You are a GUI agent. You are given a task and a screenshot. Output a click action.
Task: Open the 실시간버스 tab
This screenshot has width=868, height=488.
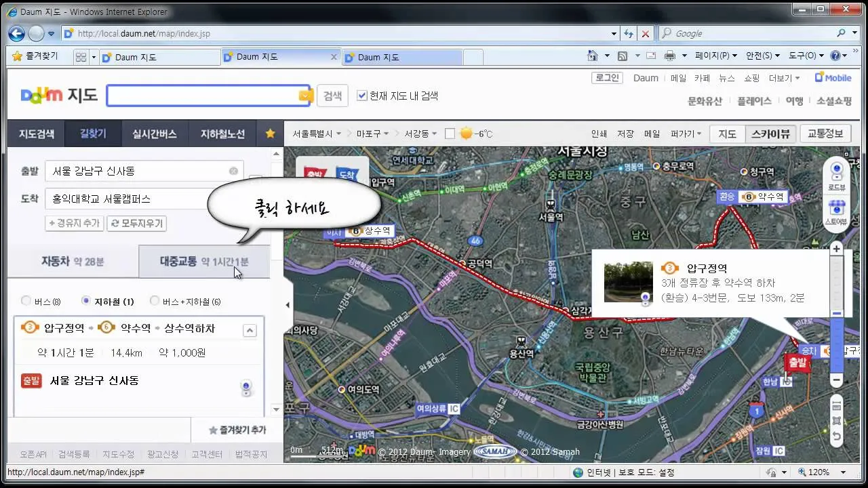[155, 134]
